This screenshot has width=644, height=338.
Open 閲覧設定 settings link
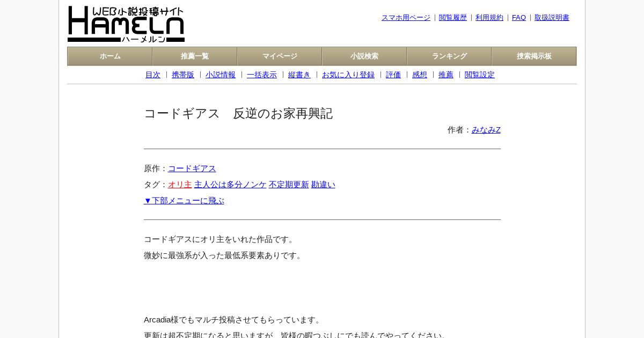coord(480,75)
